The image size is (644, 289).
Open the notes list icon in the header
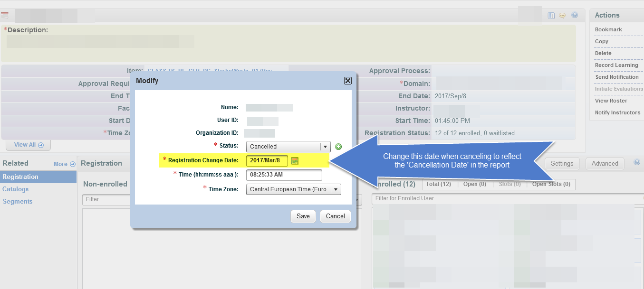tap(551, 15)
